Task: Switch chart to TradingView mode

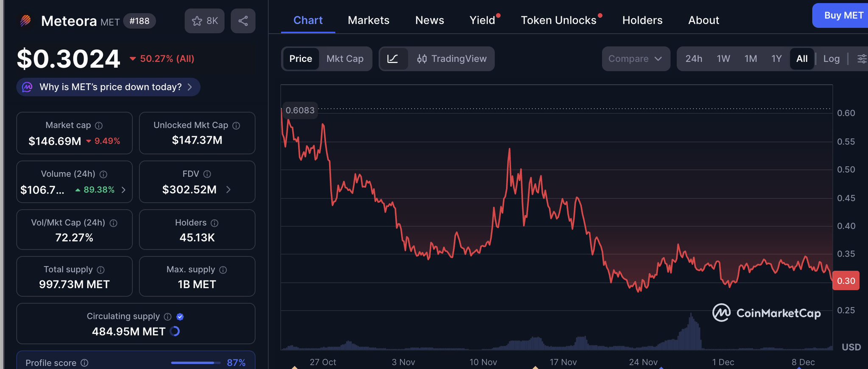Action: [x=452, y=59]
